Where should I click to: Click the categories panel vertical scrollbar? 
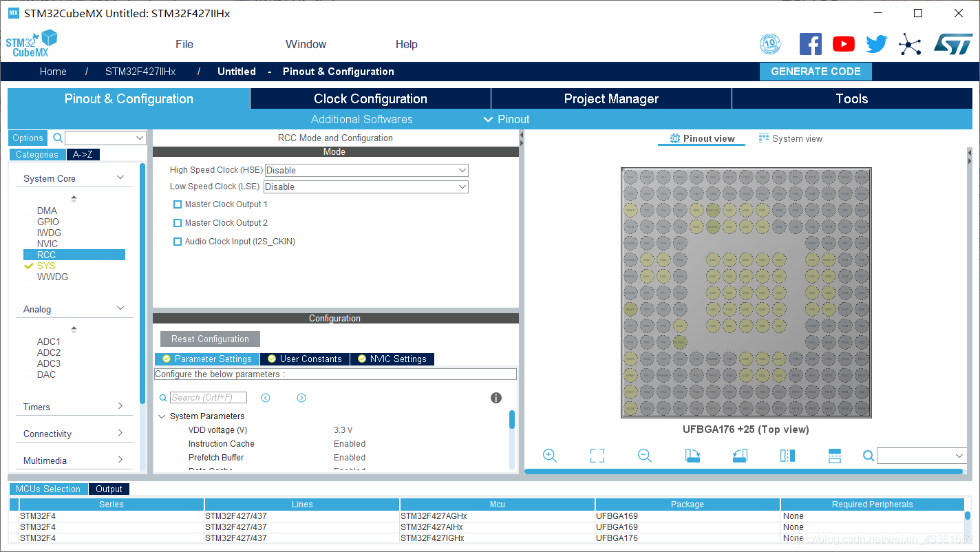pos(142,282)
